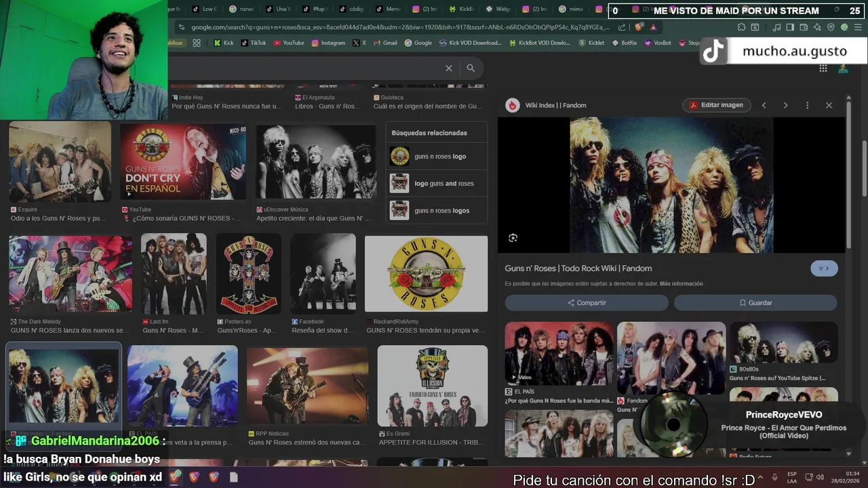
Task: Go to previous image in preview panel
Action: tap(764, 105)
